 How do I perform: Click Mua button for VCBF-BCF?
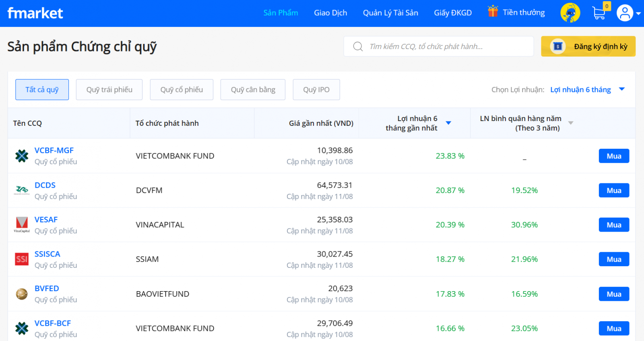click(614, 329)
